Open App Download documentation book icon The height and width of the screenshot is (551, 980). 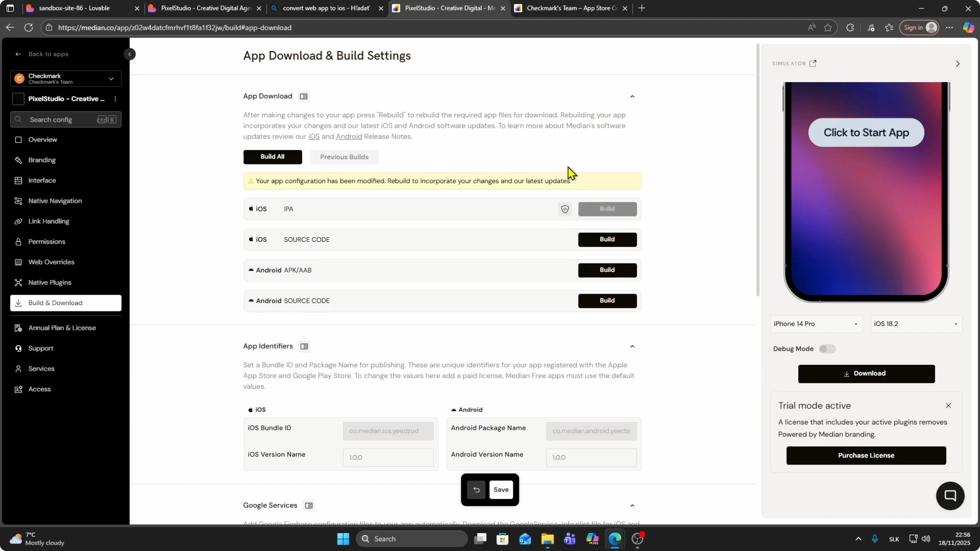tap(304, 97)
